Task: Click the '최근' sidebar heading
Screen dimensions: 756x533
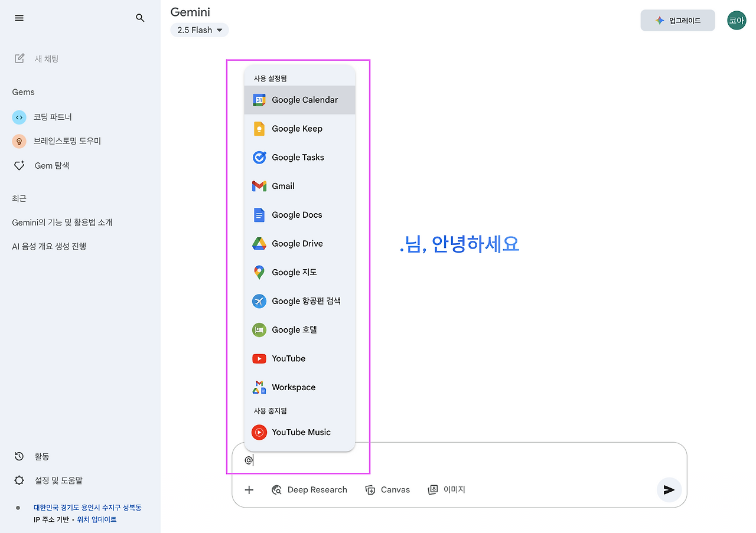Action: (19, 198)
